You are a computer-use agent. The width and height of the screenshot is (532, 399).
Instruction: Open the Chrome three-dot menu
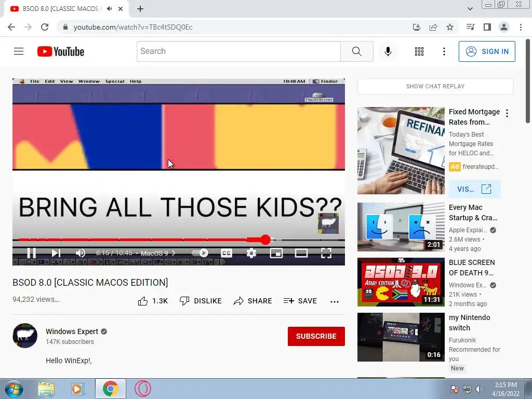coord(521,27)
